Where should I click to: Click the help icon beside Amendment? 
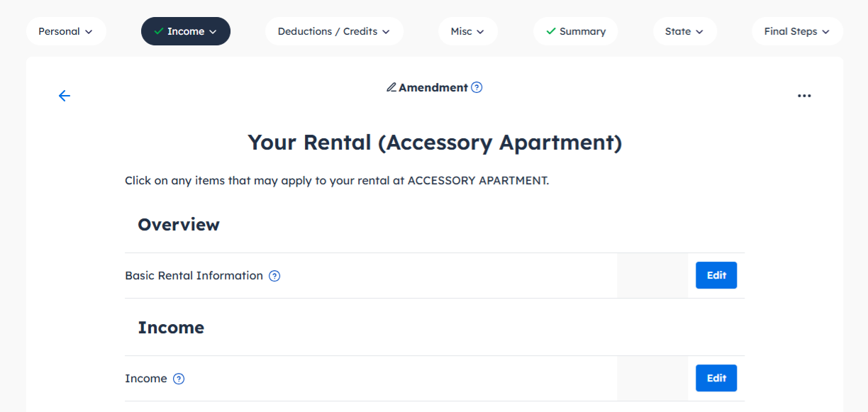477,88
